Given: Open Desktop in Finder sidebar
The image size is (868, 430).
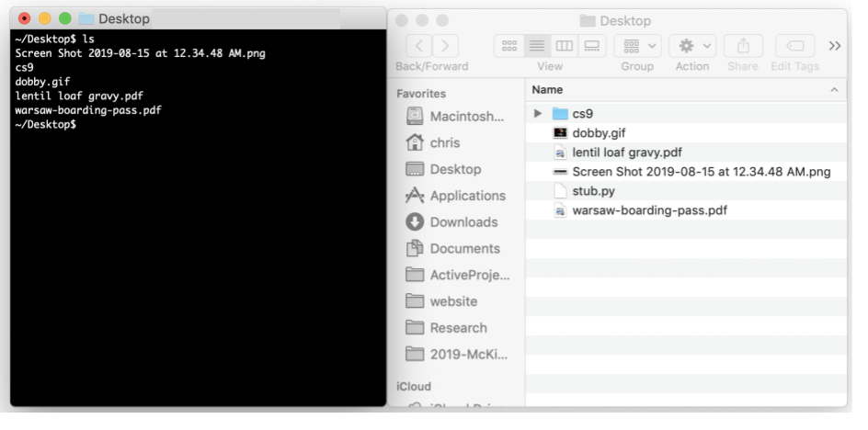Looking at the screenshot, I should [x=443, y=169].
